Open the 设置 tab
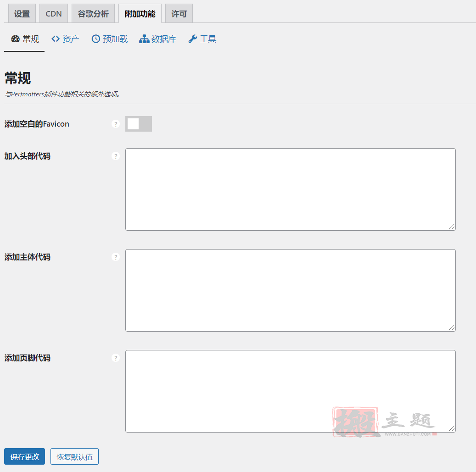The height and width of the screenshot is (472, 476). 22,13
